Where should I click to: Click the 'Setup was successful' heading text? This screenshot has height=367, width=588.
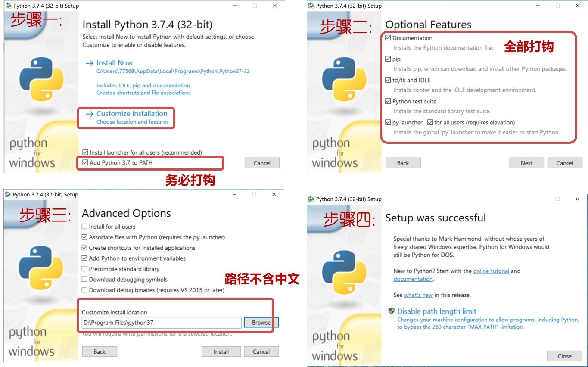[x=436, y=218]
